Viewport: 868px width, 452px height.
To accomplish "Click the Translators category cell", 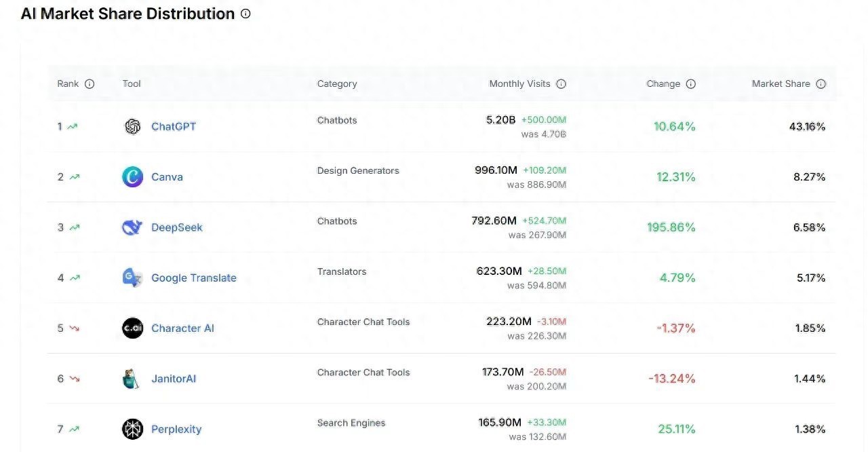I will pos(342,271).
